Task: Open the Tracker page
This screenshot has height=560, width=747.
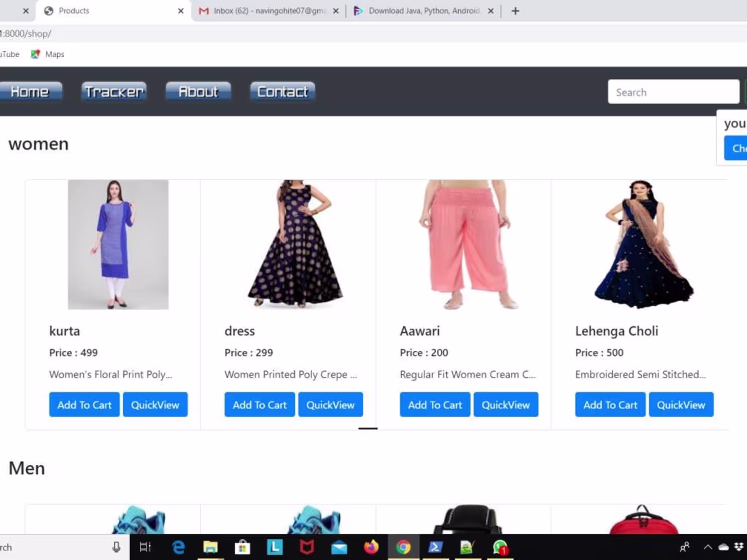Action: pyautogui.click(x=114, y=92)
